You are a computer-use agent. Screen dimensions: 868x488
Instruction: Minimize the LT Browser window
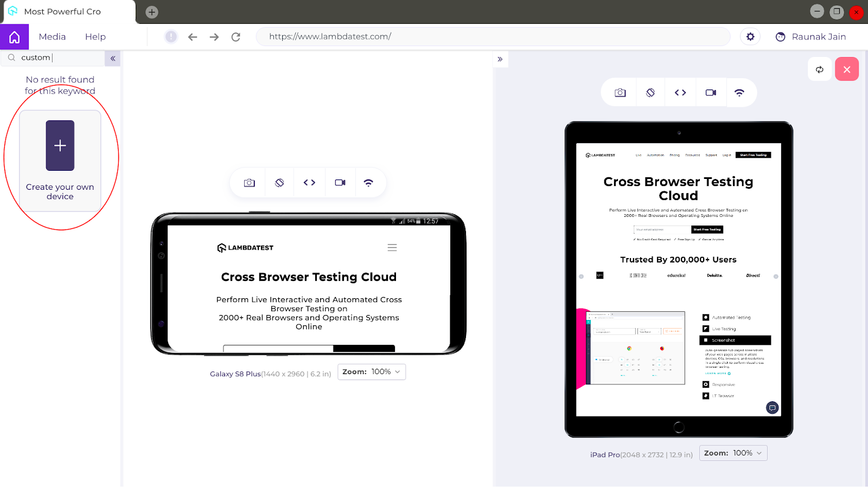coord(817,11)
